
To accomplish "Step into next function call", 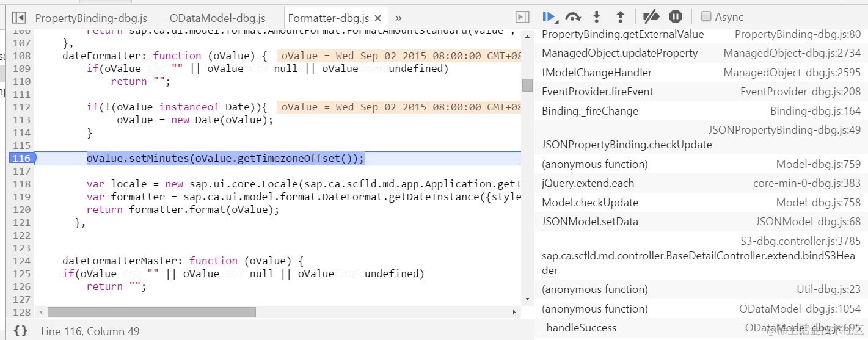I will tap(597, 16).
